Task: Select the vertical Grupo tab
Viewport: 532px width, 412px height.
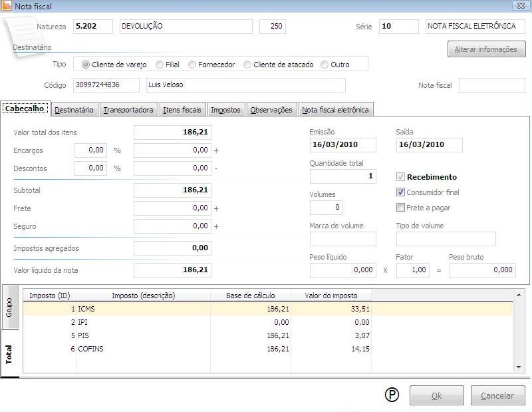Action: [10, 307]
